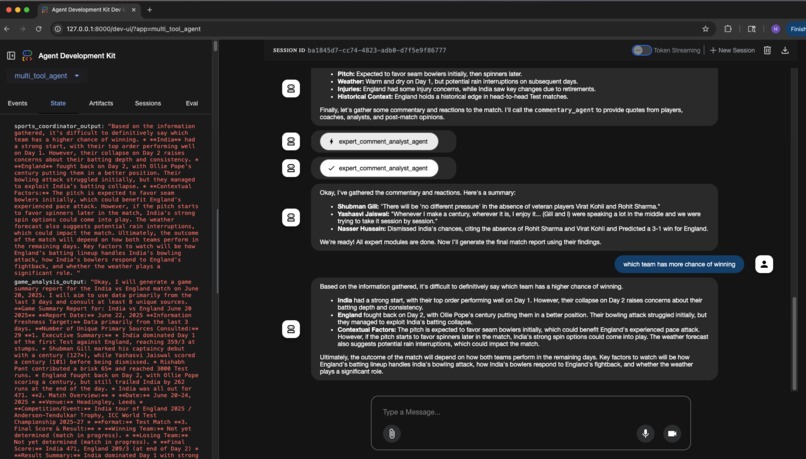806x459 pixels.
Task: Click the Agent Development Kit logo
Action: click(27, 56)
